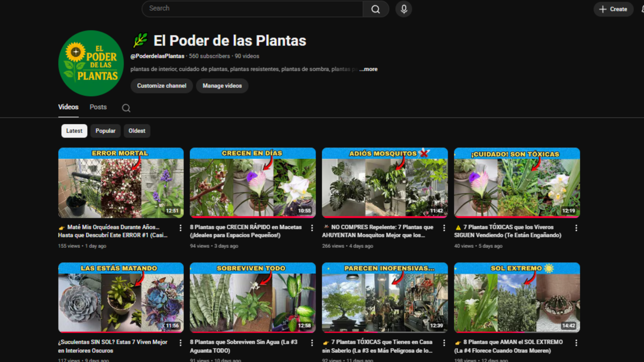
Task: Click the '90 videos' count text
Action: click(x=247, y=56)
